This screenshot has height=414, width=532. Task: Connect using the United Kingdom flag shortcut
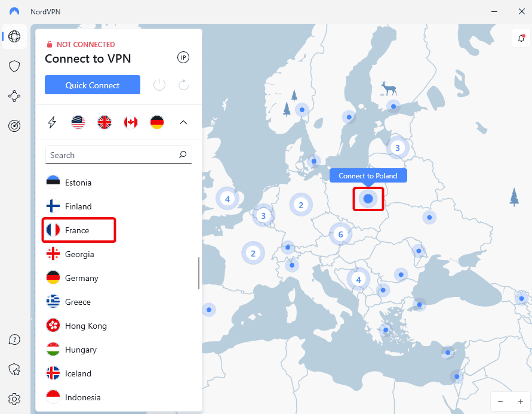[x=104, y=122]
